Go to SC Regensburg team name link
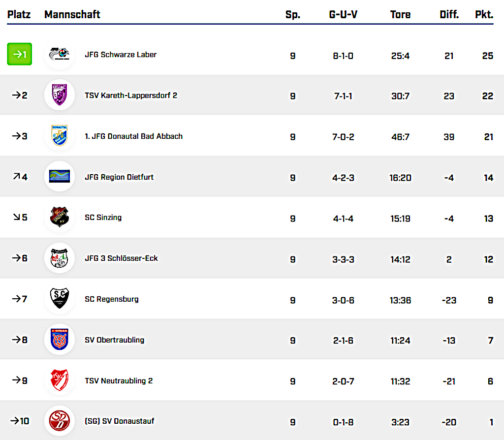The width and height of the screenshot is (504, 440). pyautogui.click(x=111, y=299)
